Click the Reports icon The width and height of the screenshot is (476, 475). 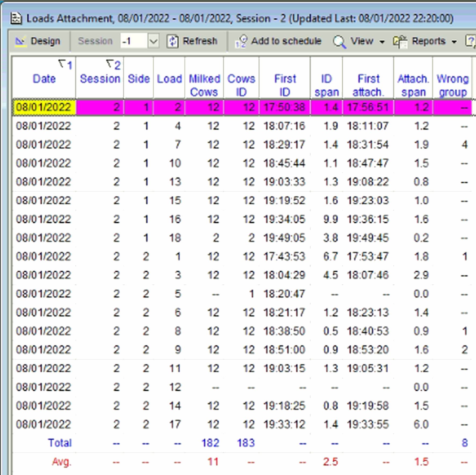click(400, 41)
